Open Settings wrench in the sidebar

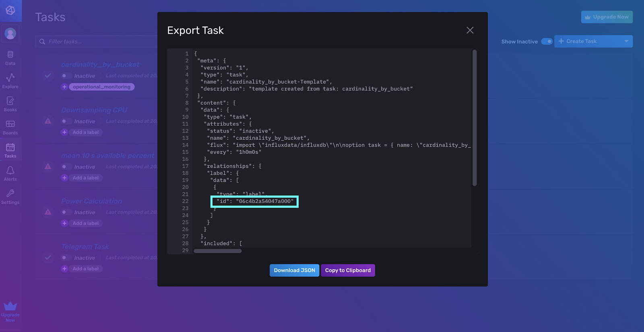pyautogui.click(x=10, y=197)
